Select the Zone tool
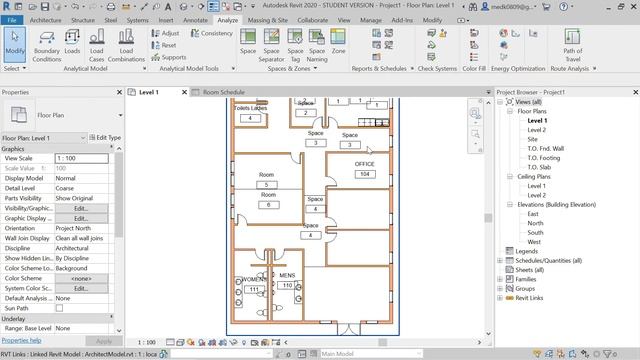 (x=338, y=42)
